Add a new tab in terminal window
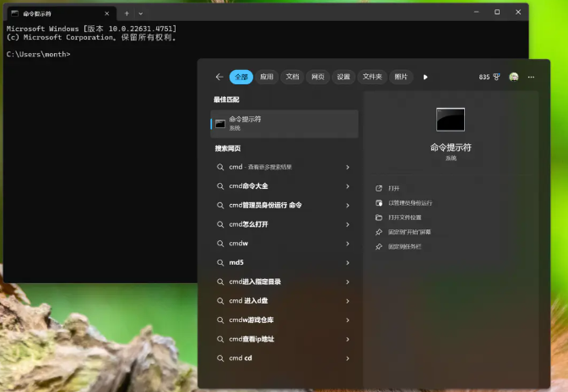 point(127,13)
